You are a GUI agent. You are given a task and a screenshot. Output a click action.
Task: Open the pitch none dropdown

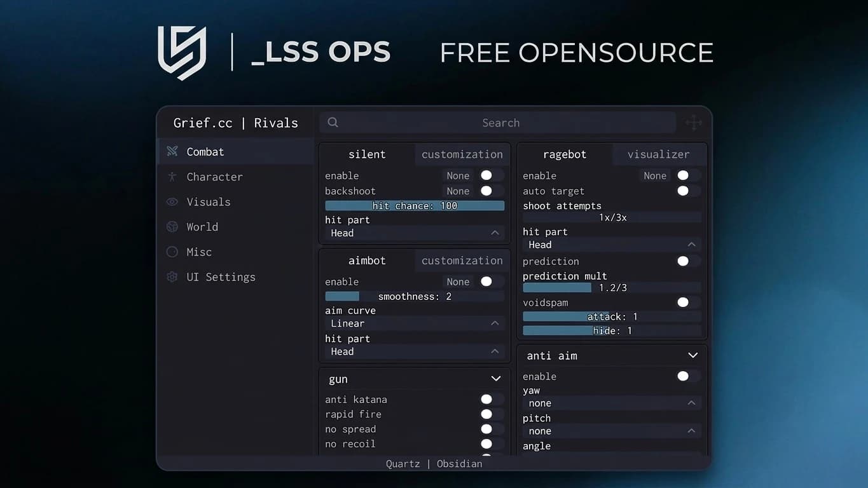click(612, 431)
